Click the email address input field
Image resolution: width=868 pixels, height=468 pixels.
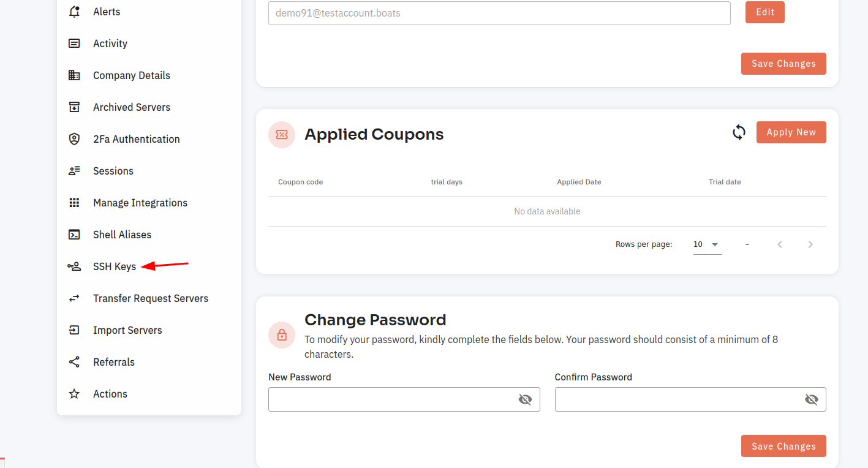click(499, 13)
